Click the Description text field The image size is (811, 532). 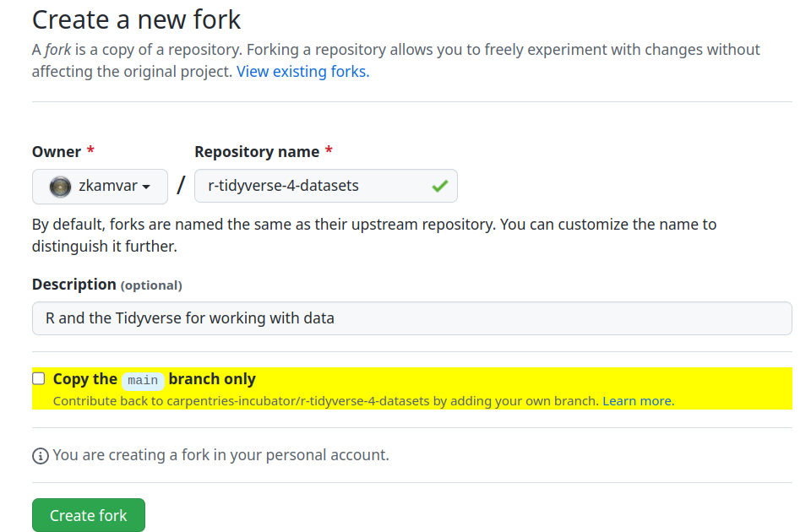(x=412, y=318)
